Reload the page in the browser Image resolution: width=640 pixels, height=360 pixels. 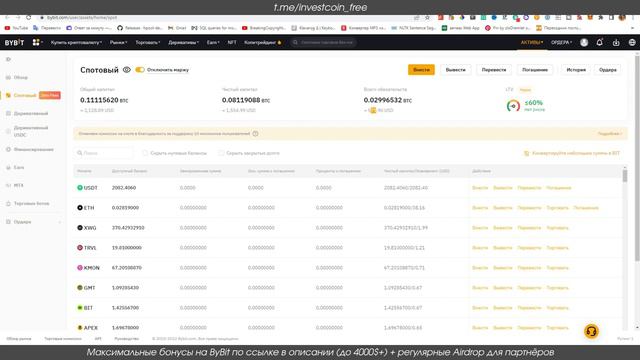29,18
